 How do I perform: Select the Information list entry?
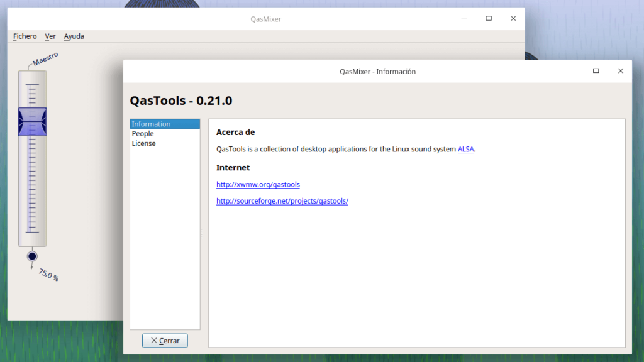click(x=165, y=124)
